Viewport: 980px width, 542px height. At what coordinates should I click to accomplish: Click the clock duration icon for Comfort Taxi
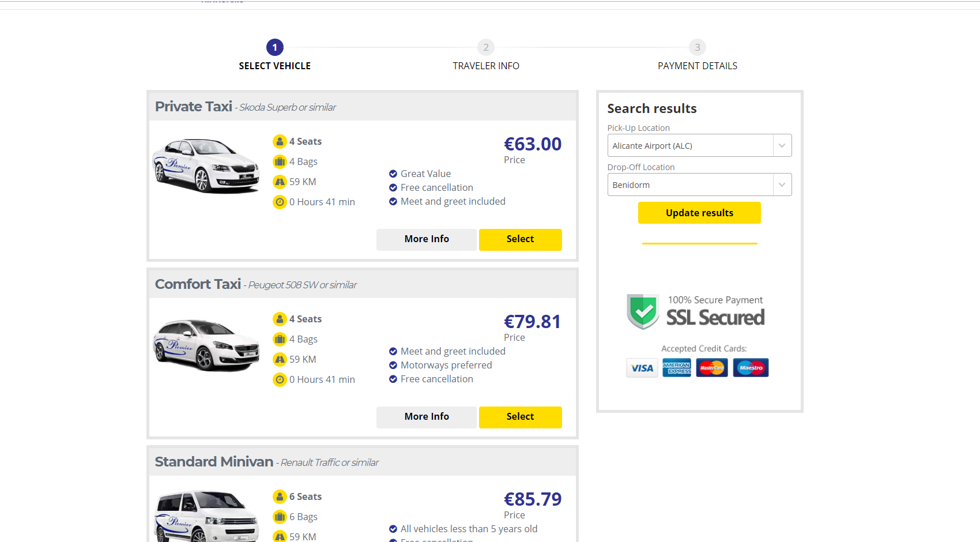(280, 379)
